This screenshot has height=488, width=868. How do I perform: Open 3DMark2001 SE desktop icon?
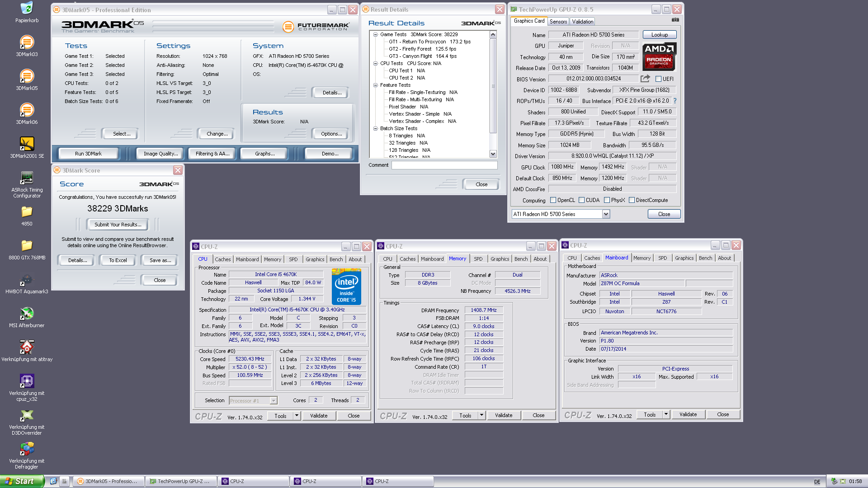(x=27, y=147)
